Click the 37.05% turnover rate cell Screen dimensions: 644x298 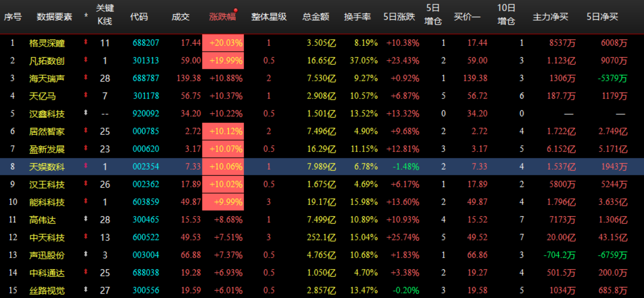click(363, 61)
